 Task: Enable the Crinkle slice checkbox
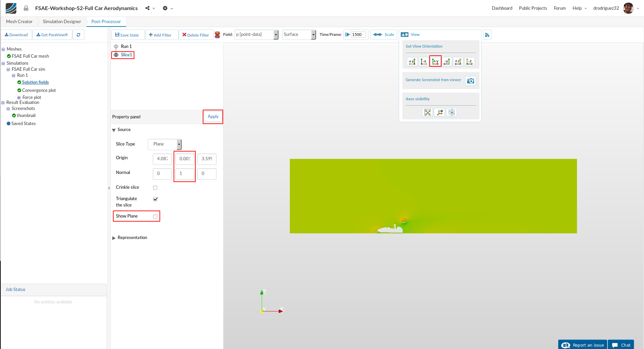[x=155, y=188]
